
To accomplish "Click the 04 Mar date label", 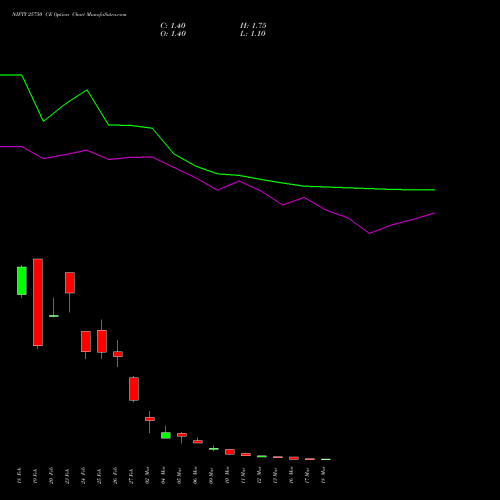I will (163, 476).
